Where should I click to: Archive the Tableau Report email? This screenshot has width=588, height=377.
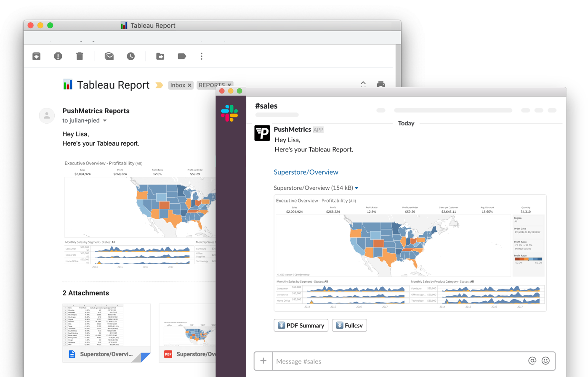point(37,56)
